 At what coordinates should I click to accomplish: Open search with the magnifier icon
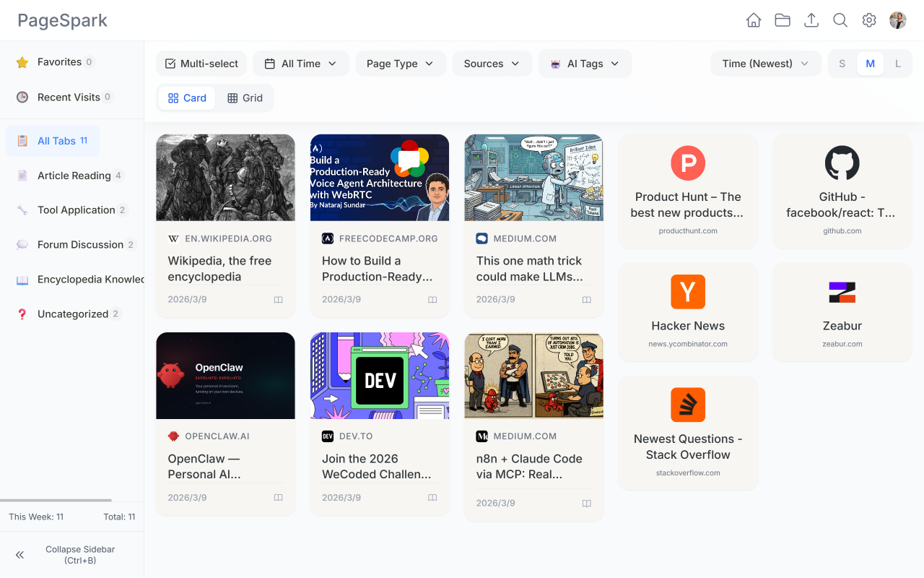(840, 20)
